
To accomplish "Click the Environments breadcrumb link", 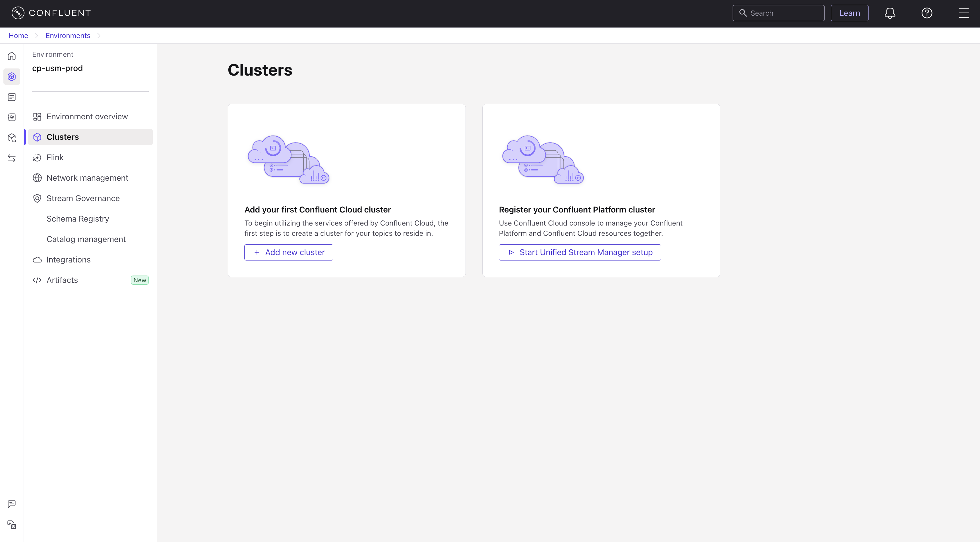I will (68, 36).
